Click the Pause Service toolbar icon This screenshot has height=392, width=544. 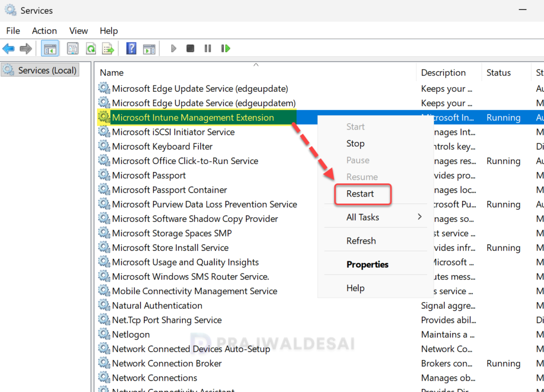[208, 48]
